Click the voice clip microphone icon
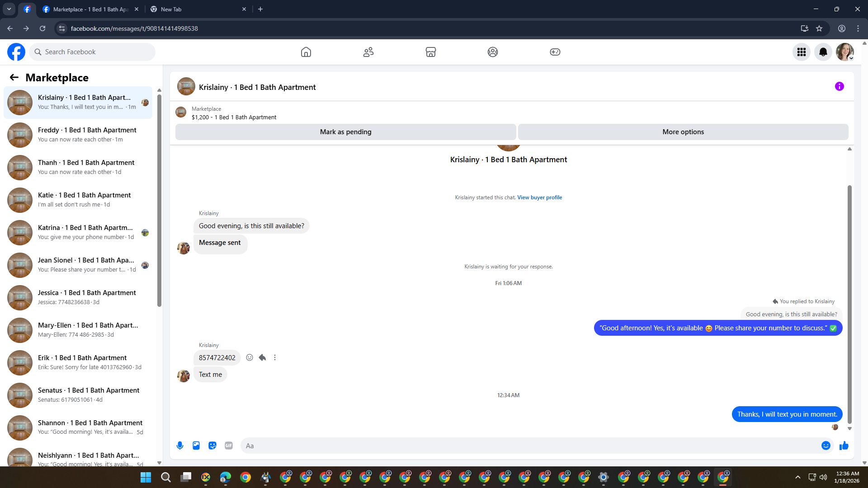This screenshot has height=488, width=868. 180,446
